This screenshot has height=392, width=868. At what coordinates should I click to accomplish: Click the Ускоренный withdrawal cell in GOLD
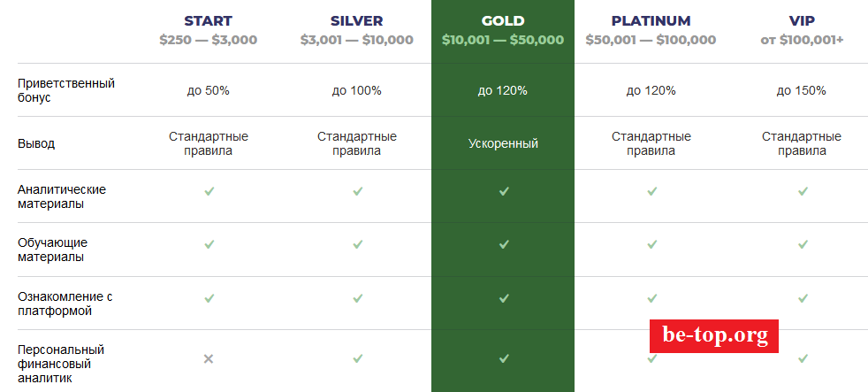pyautogui.click(x=503, y=143)
